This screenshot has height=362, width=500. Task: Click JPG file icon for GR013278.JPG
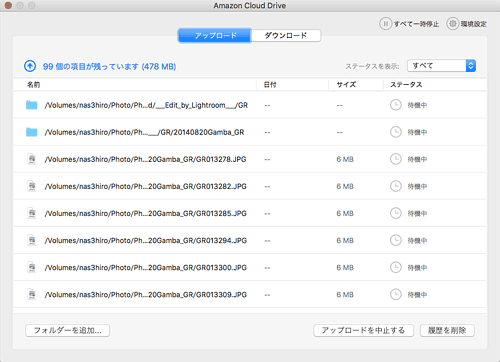coord(32,159)
